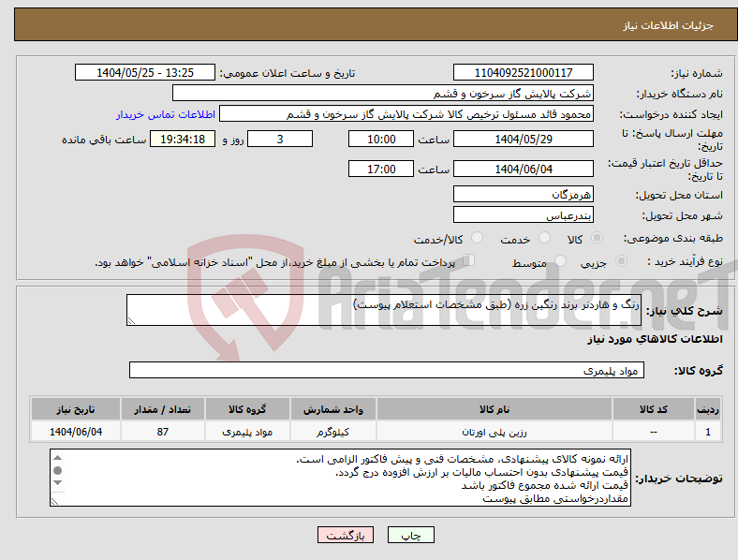Click the general description text area
The height and width of the screenshot is (560, 738).
(384, 310)
